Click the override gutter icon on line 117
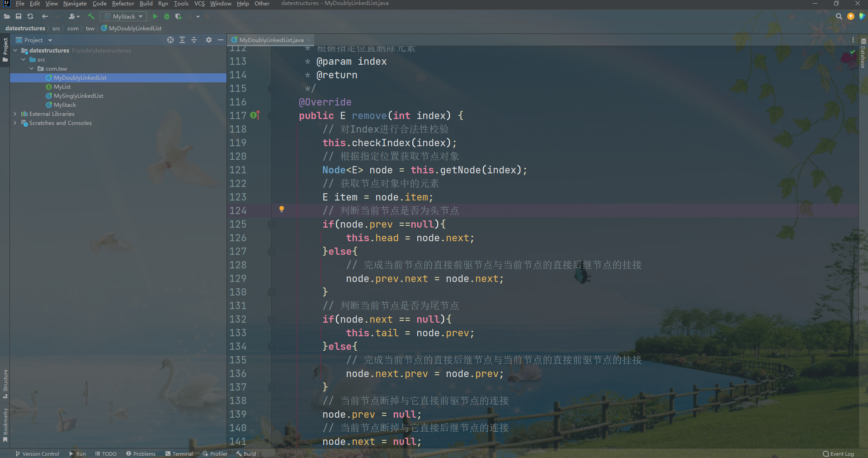The width and height of the screenshot is (868, 458). point(255,115)
